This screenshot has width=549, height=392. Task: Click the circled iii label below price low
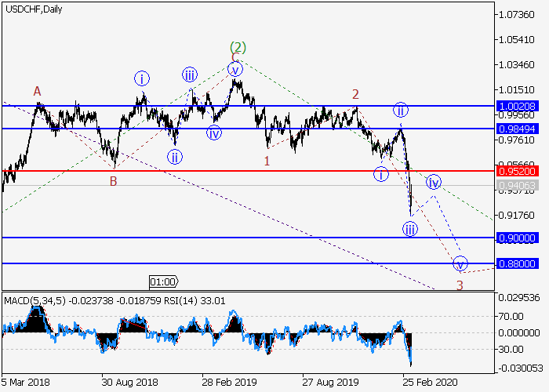pyautogui.click(x=410, y=229)
